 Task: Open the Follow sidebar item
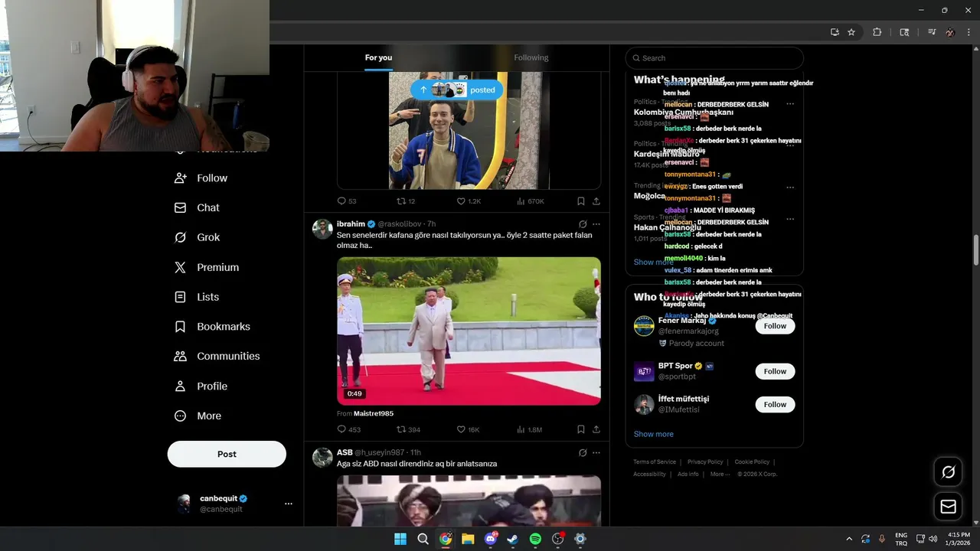[201, 178]
